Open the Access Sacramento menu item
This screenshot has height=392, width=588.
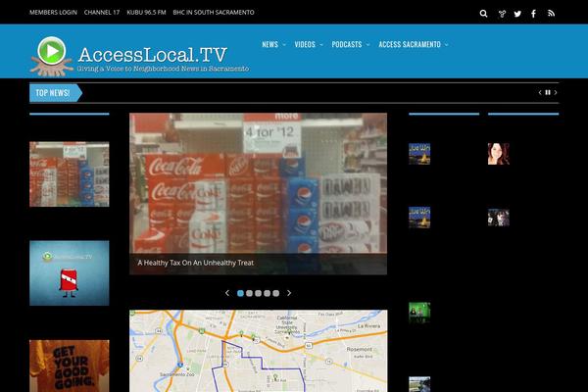pyautogui.click(x=410, y=44)
